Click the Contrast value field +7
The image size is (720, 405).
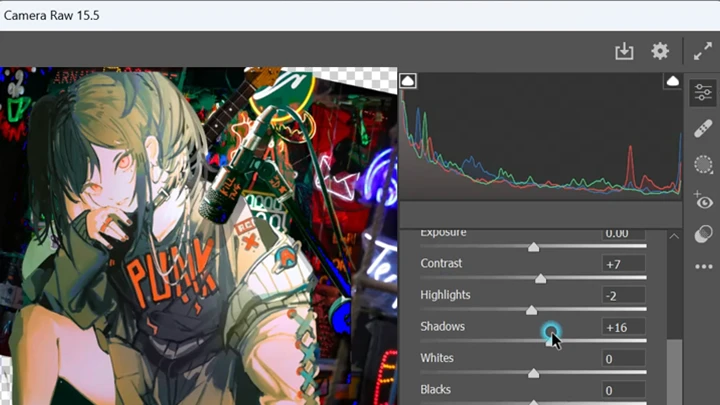(x=624, y=264)
